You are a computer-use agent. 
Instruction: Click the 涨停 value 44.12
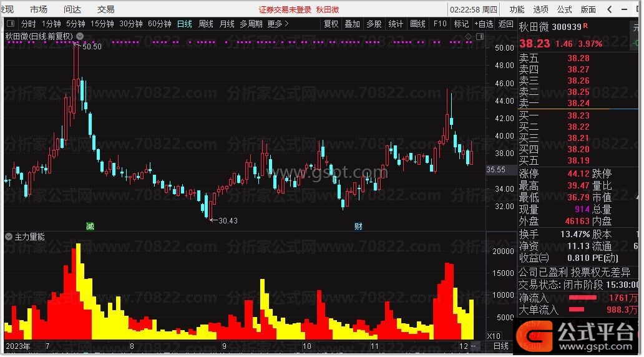pyautogui.click(x=578, y=174)
